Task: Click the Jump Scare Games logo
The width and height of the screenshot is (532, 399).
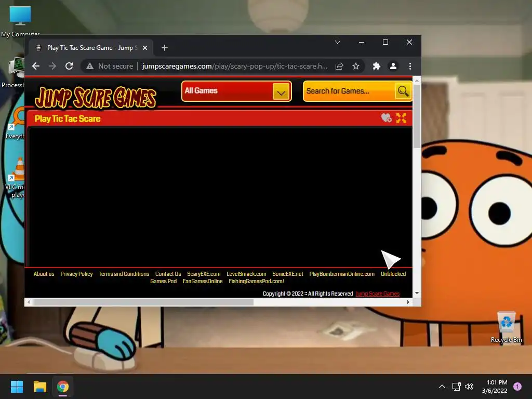Action: tap(96, 98)
